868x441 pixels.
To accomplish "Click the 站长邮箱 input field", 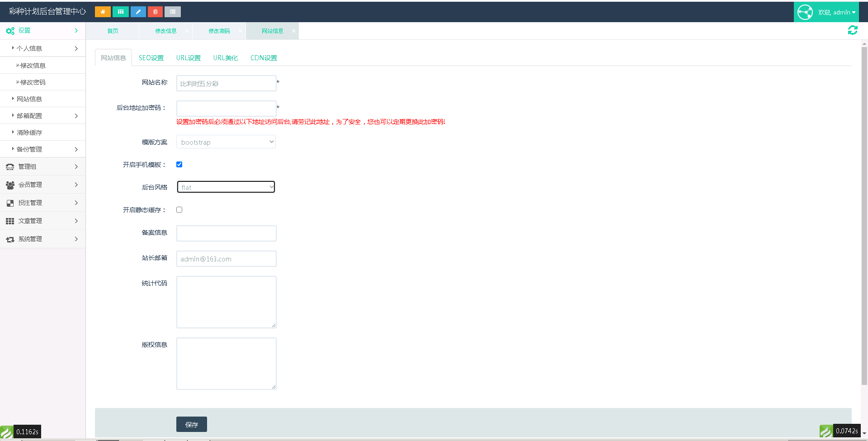I will [x=226, y=259].
